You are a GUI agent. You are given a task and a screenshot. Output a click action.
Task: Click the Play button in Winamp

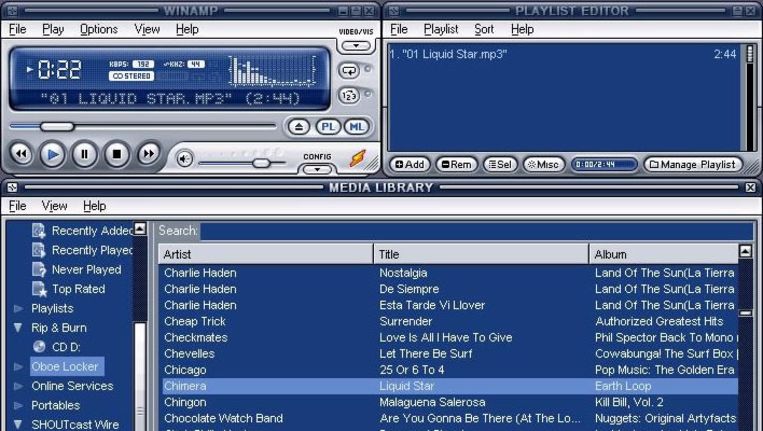[x=53, y=154]
